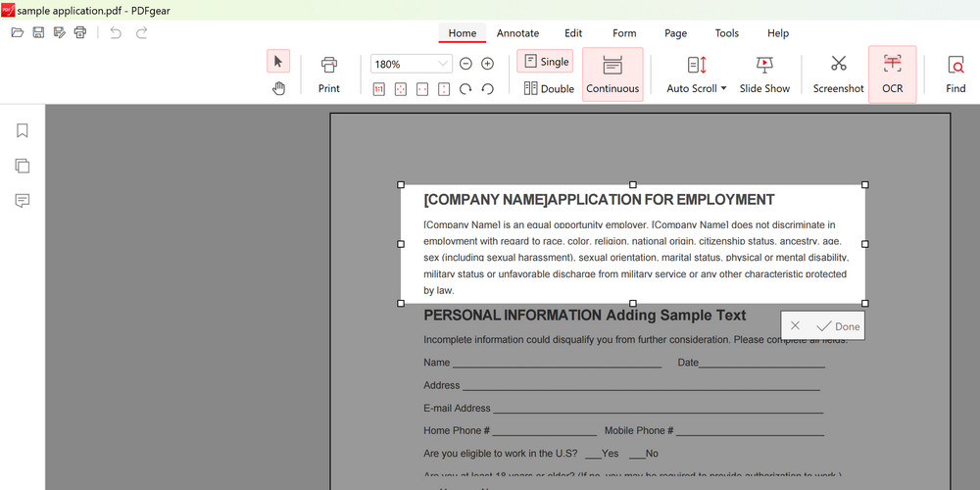The width and height of the screenshot is (980, 490).
Task: Switch to the Form tab
Action: pos(624,33)
